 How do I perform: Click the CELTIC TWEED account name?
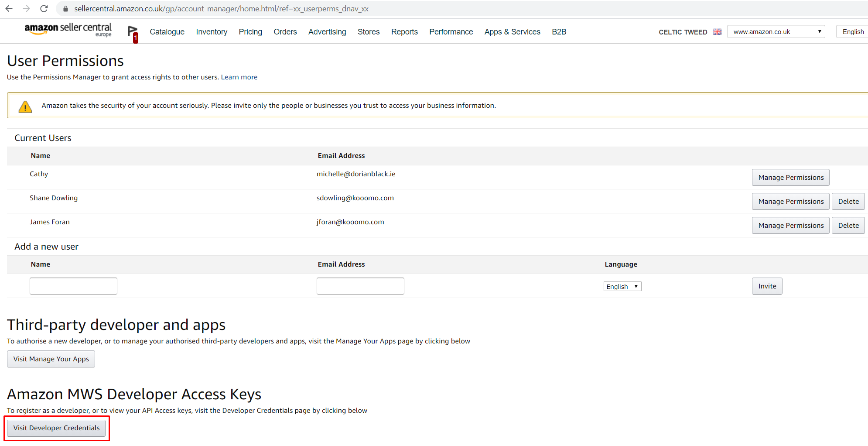[x=683, y=32]
